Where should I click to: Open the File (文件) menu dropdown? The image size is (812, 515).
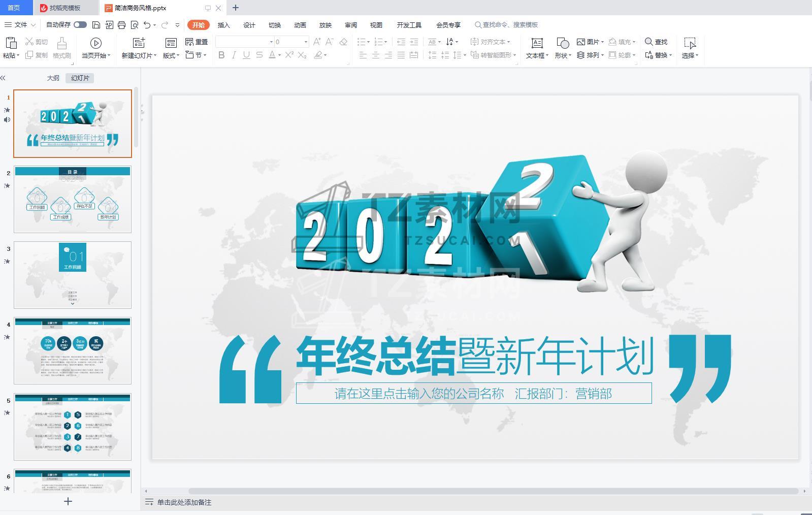tap(20, 24)
